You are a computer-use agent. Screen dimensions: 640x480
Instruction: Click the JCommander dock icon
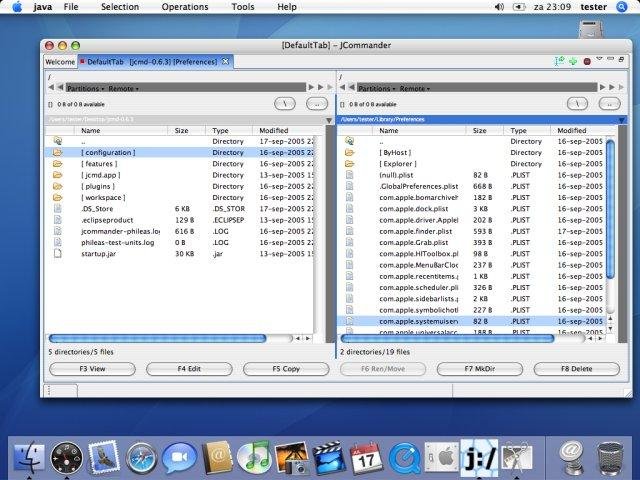(478, 457)
